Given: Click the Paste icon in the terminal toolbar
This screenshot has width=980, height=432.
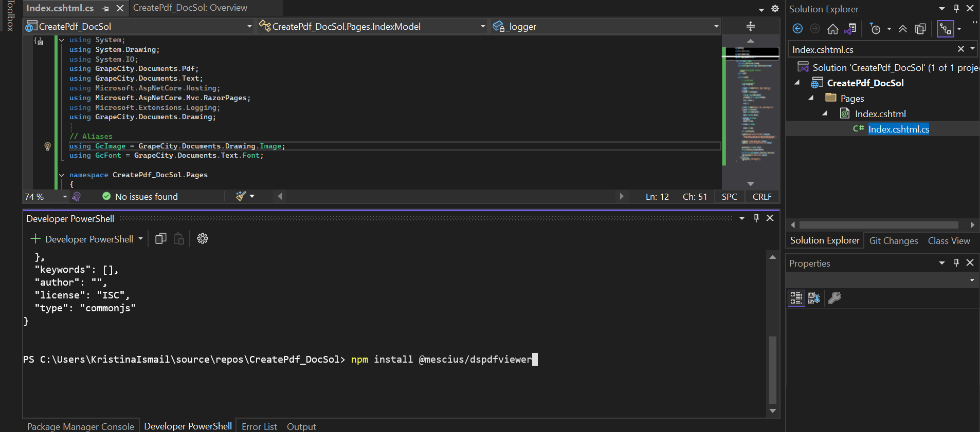Looking at the screenshot, I should (x=179, y=238).
